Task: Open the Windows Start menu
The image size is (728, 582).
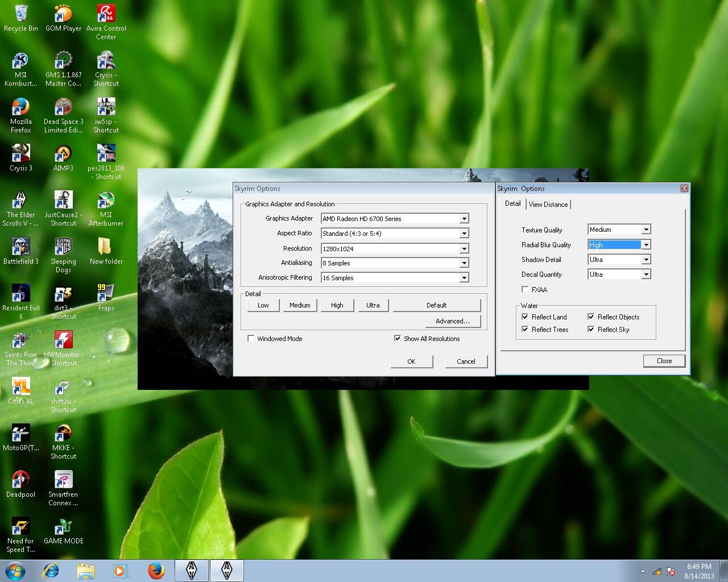Action: pyautogui.click(x=15, y=571)
